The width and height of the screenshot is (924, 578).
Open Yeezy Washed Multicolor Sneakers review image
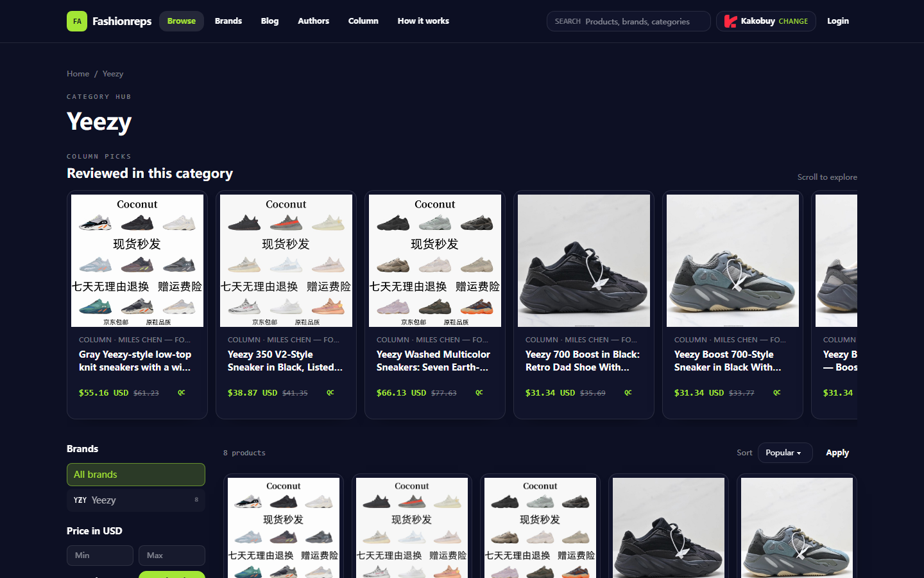pyautogui.click(x=435, y=261)
